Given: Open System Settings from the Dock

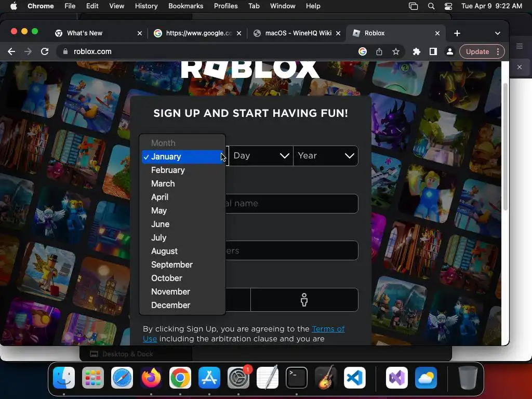Looking at the screenshot, I should 238,378.
